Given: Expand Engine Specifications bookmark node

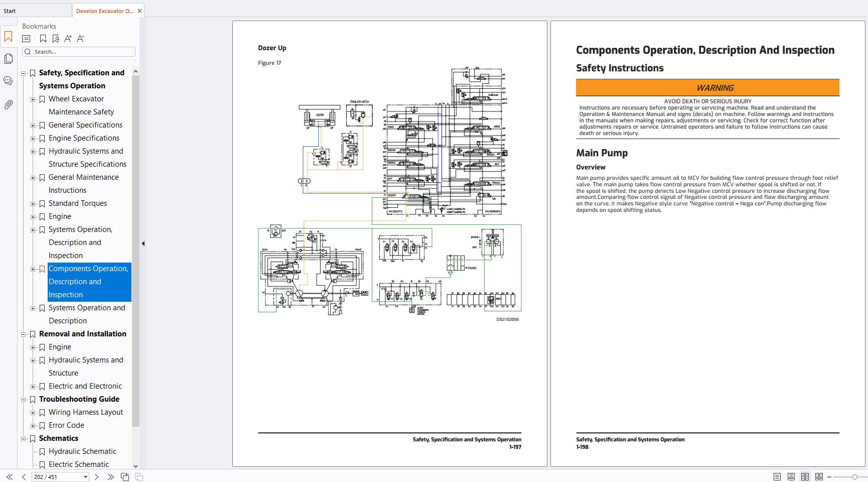Looking at the screenshot, I should click(x=33, y=139).
